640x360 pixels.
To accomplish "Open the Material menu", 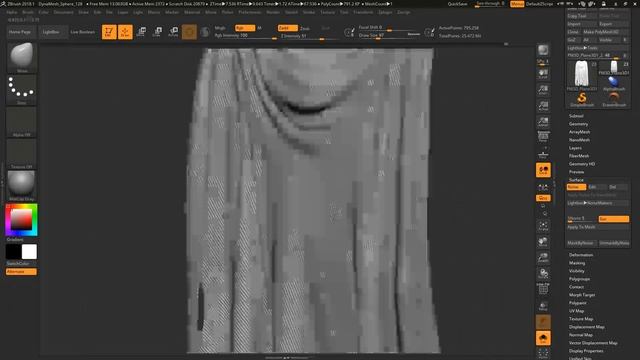I will point(192,12).
